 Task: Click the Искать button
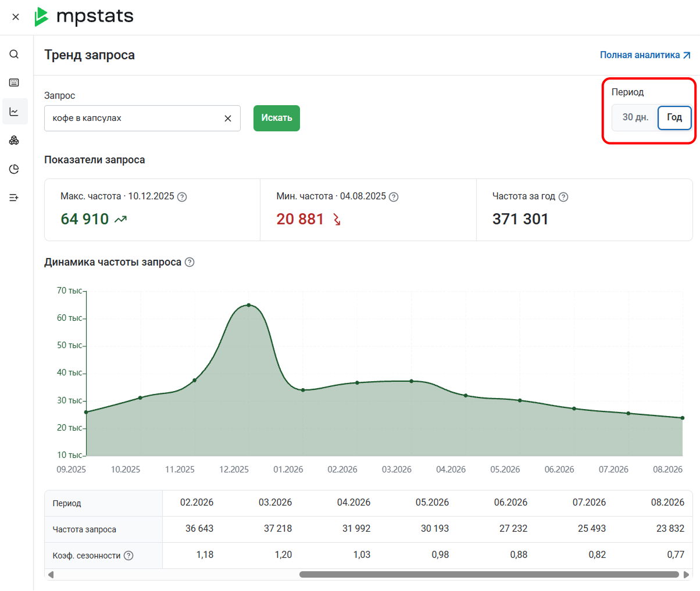click(277, 118)
